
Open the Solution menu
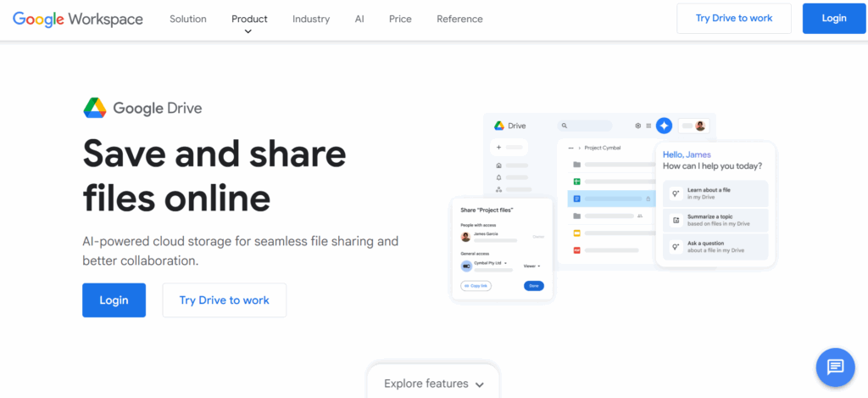point(188,19)
